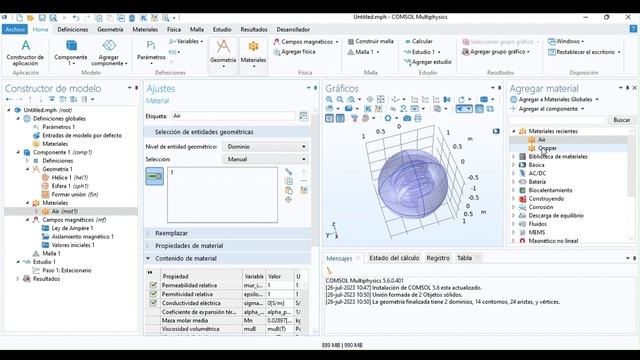Click the go to default view anchor icon
Viewport: 640px width, 360px height.
[395, 99]
